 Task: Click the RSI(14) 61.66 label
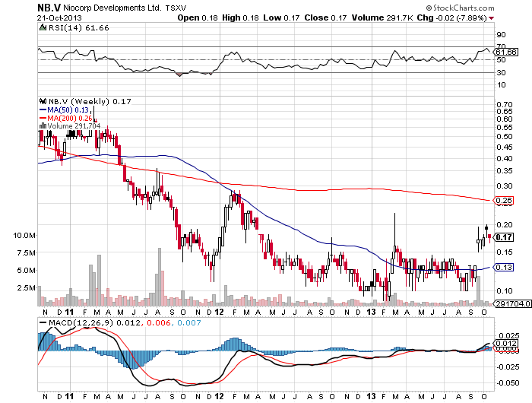pyautogui.click(x=79, y=28)
